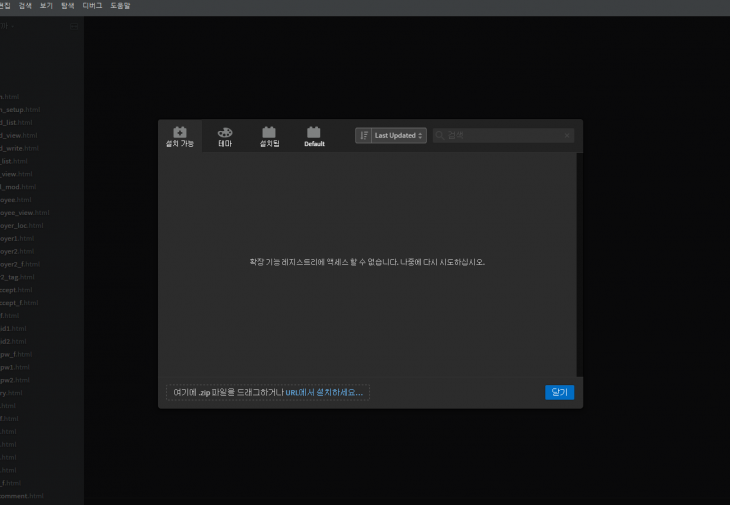Open the 설치 가능 (Available) extensions tab
Image resolution: width=730 pixels, height=505 pixels.
tap(180, 136)
